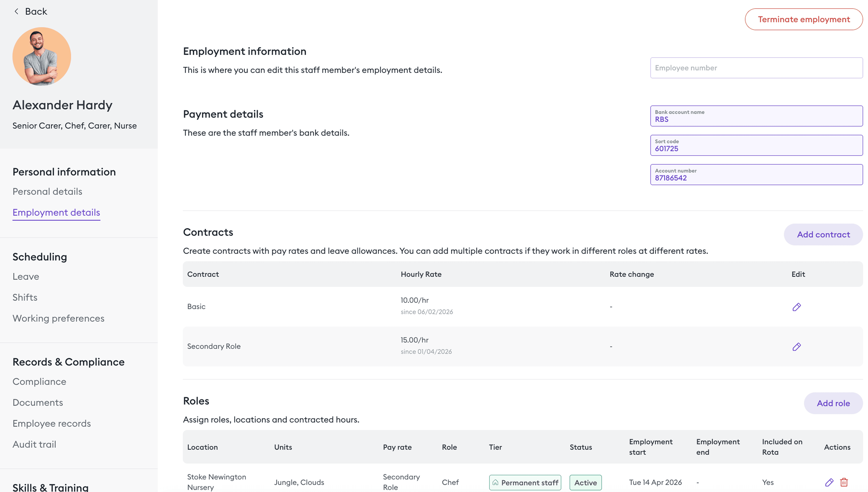Click the Permanent staff tier badge
This screenshot has height=492, width=868.
[525, 483]
